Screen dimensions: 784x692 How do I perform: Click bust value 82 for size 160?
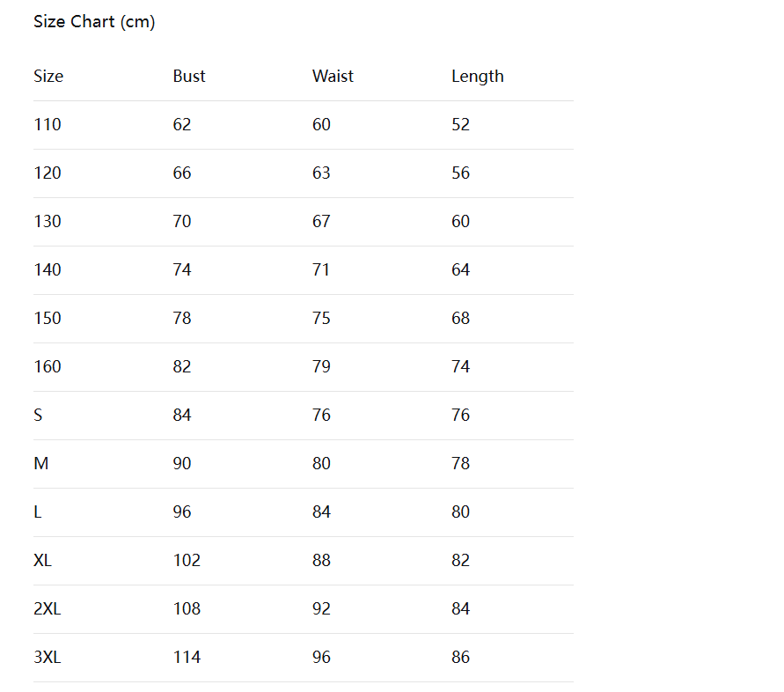182,367
